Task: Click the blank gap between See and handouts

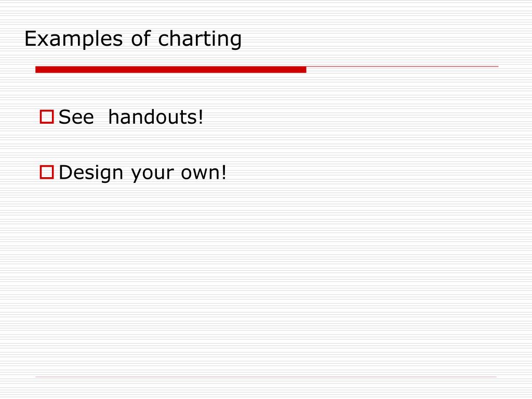Action: point(101,117)
